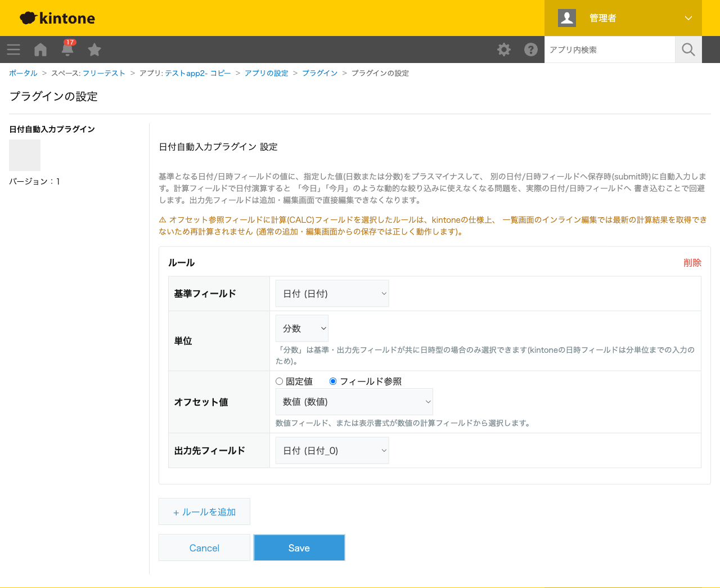This screenshot has width=720, height=588.
Task: Open favorites star icon
Action: coord(94,50)
